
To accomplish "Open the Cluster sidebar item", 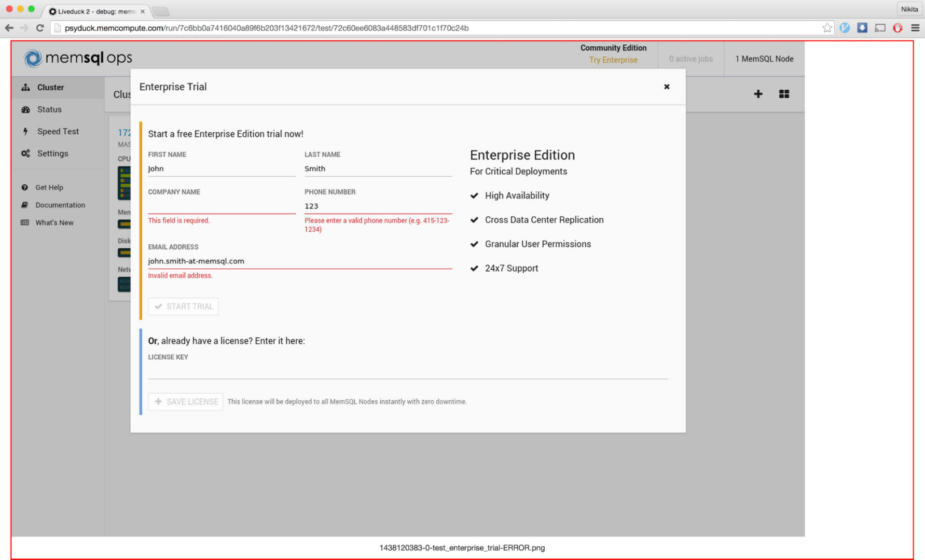I will click(58, 87).
